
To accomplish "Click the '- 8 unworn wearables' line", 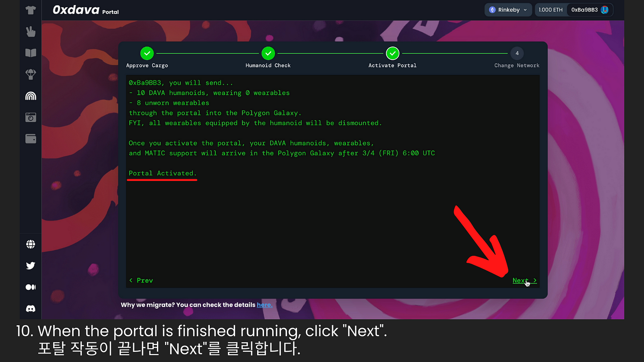I will point(169,103).
